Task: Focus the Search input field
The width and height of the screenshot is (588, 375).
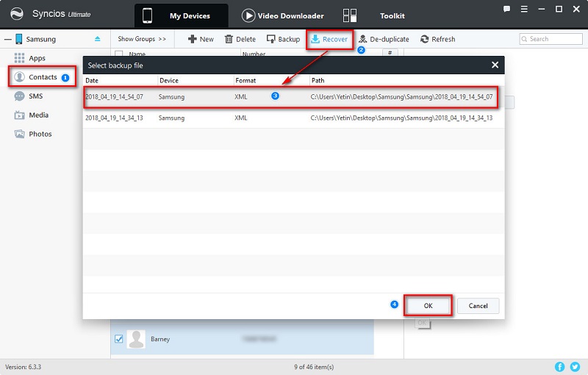Action: (x=551, y=39)
